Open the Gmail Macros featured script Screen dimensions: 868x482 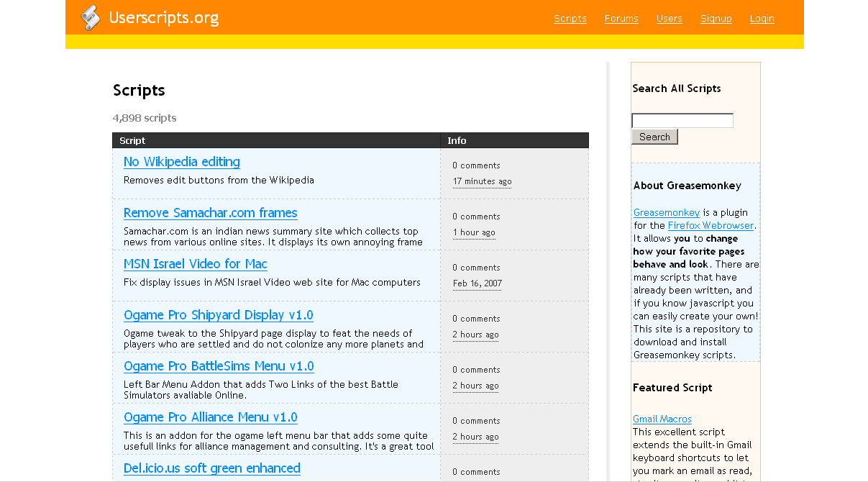pyautogui.click(x=662, y=419)
